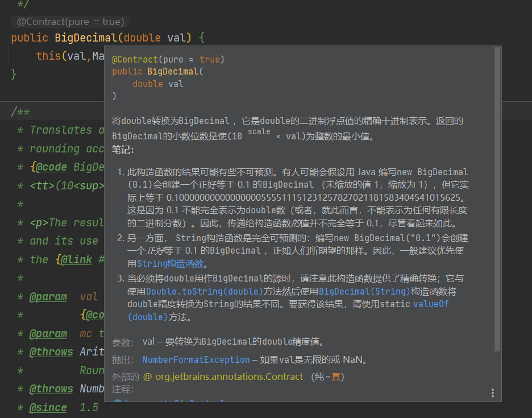Click the 参数: label in the popup
This screenshot has height=418, width=532.
(x=123, y=342)
